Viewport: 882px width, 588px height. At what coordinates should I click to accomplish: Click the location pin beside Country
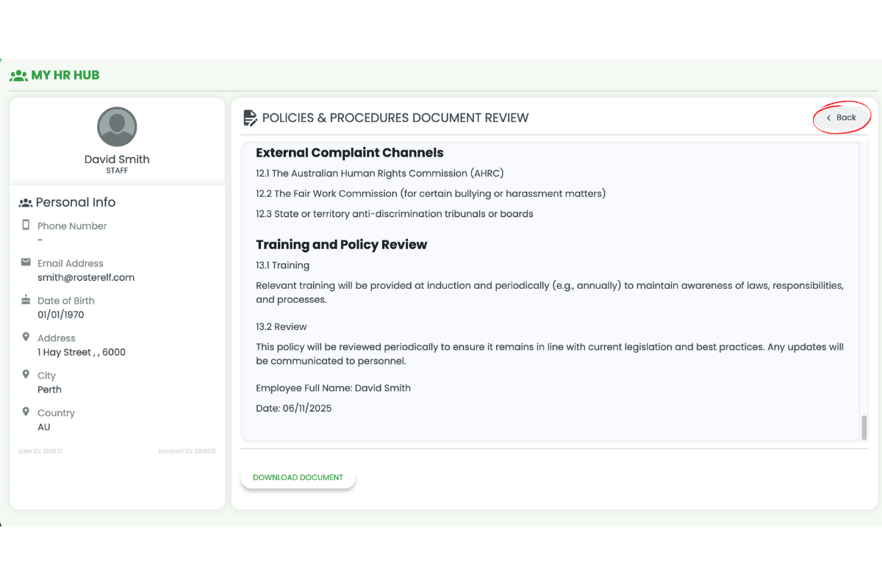(26, 413)
